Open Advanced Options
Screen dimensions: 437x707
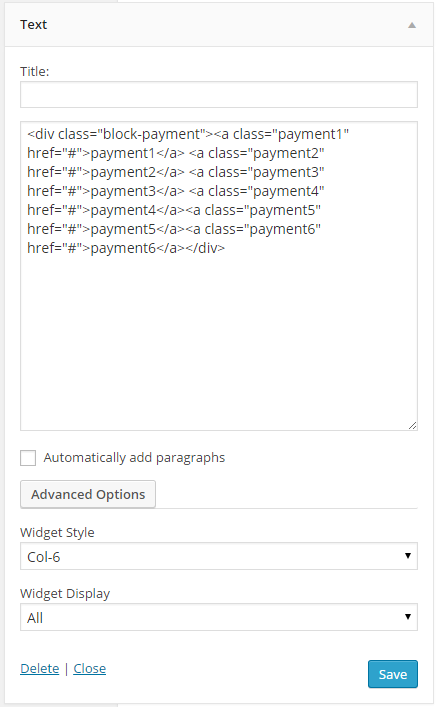pos(88,494)
